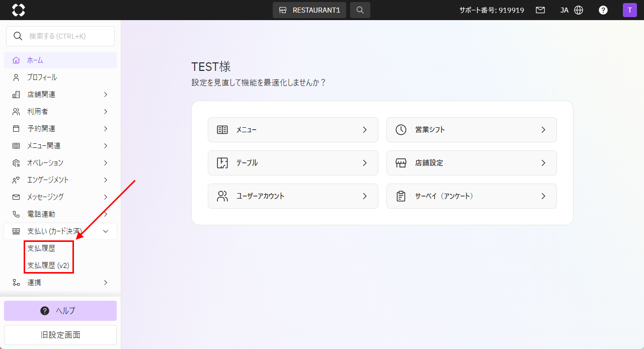This screenshot has width=644, height=349.
Task: Click the application logo in top-left corner
Action: coord(19,10)
